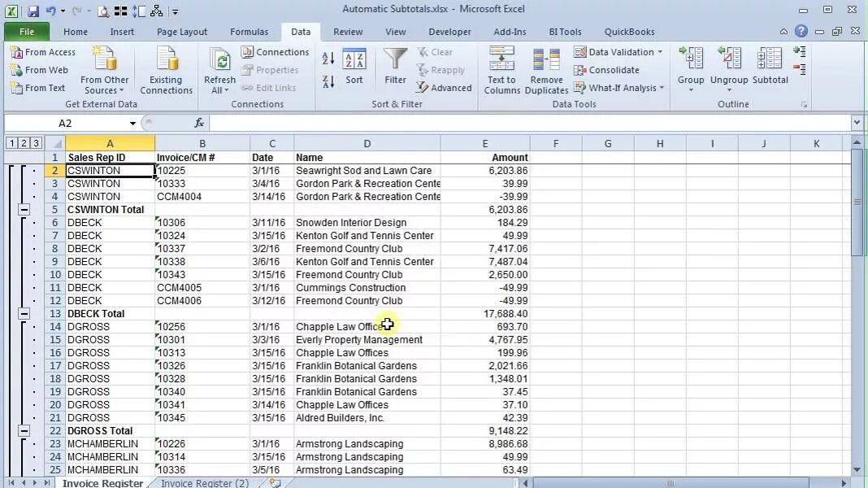Select row 13 header
The height and width of the screenshot is (488, 868).
pyautogui.click(x=54, y=313)
